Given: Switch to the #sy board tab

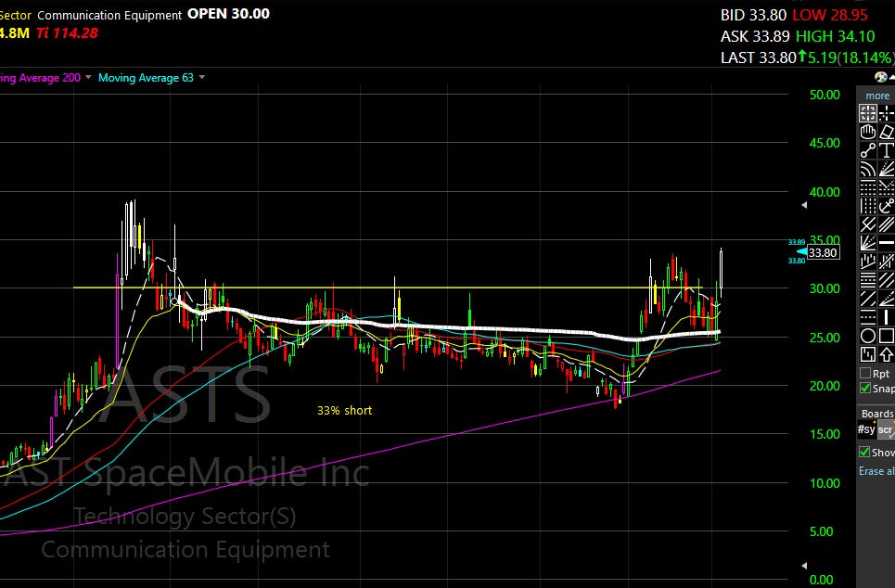Looking at the screenshot, I should (x=866, y=429).
